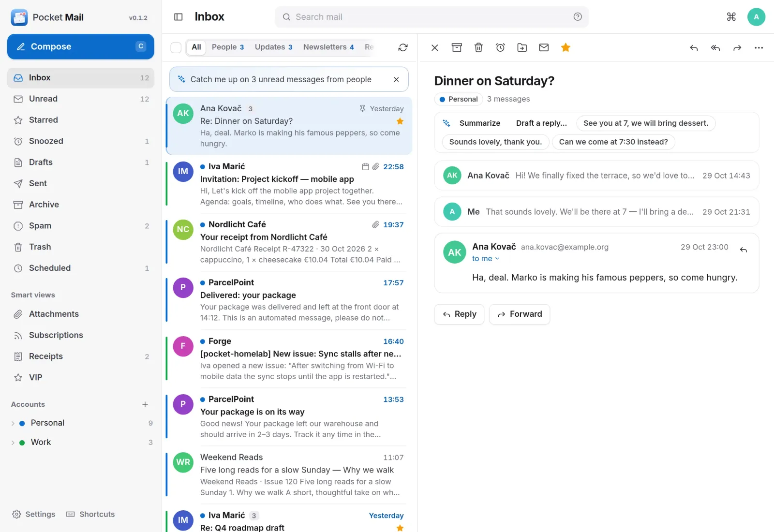Open keyboard command palette icon
Image resolution: width=774 pixels, height=532 pixels.
(731, 17)
